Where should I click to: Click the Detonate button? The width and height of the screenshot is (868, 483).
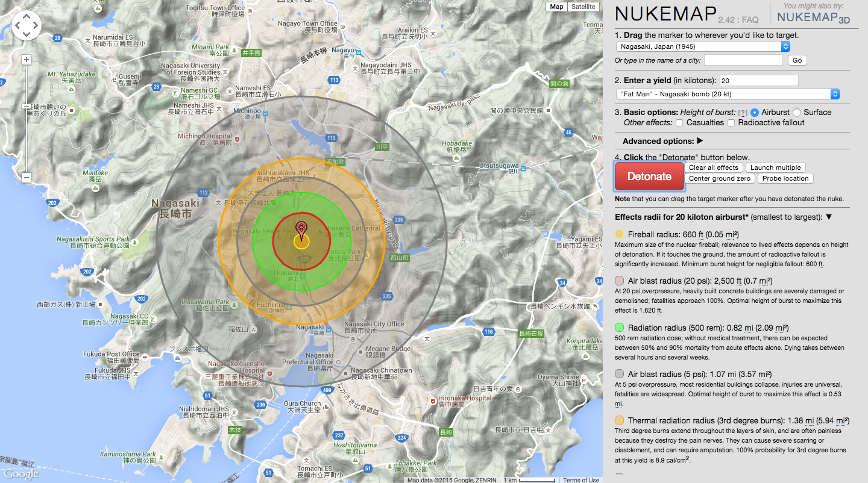(649, 176)
